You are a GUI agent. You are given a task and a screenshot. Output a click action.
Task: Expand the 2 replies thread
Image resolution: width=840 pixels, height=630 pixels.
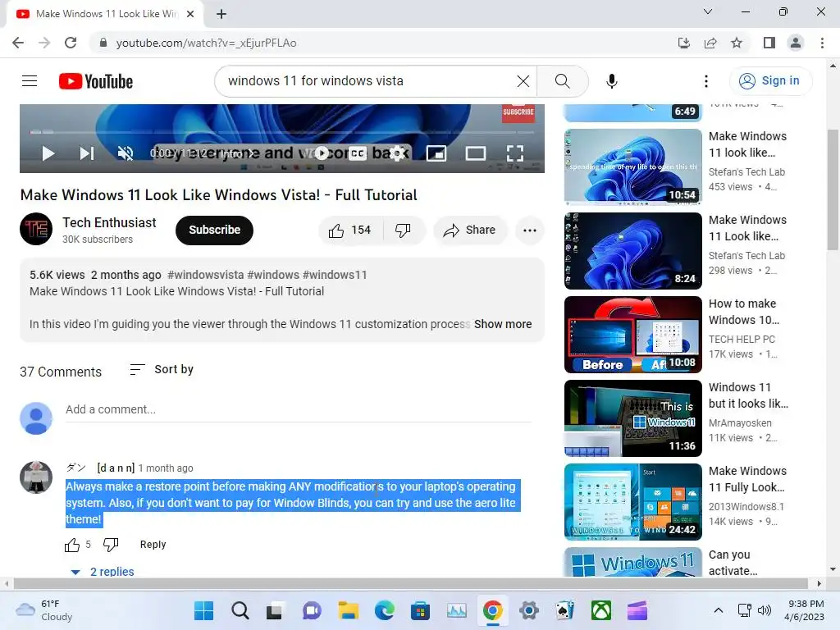click(103, 572)
